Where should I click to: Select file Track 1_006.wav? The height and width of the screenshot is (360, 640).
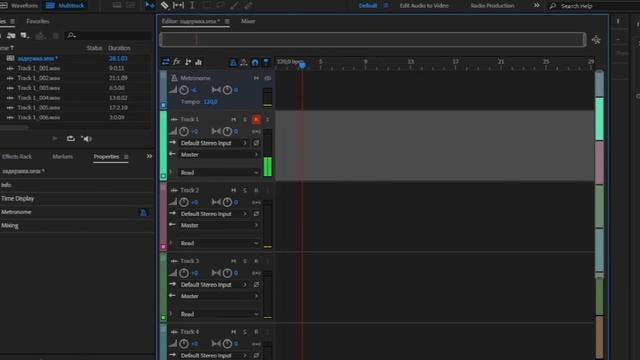click(39, 118)
